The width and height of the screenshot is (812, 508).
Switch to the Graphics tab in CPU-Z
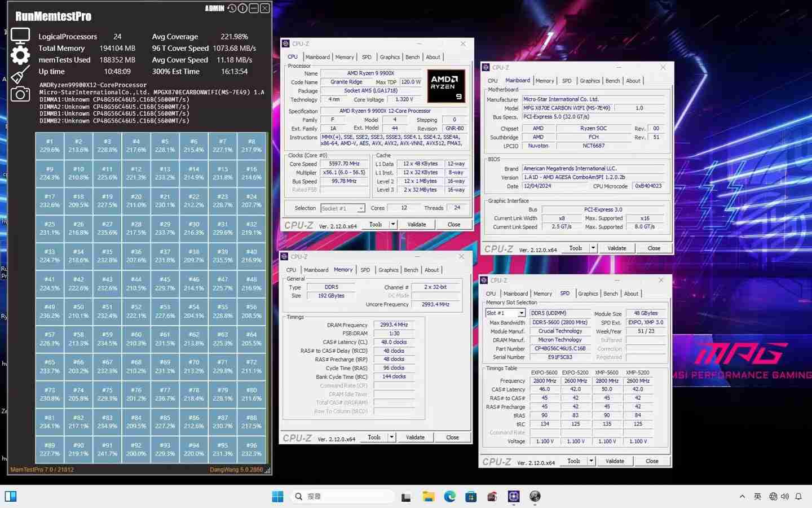[x=389, y=57]
